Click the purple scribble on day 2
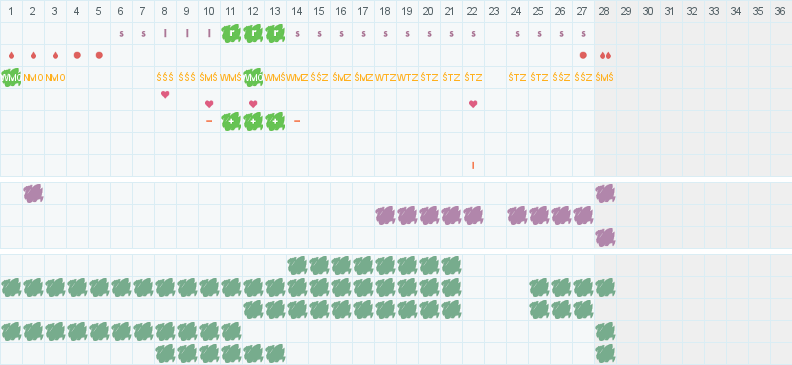 (33, 193)
